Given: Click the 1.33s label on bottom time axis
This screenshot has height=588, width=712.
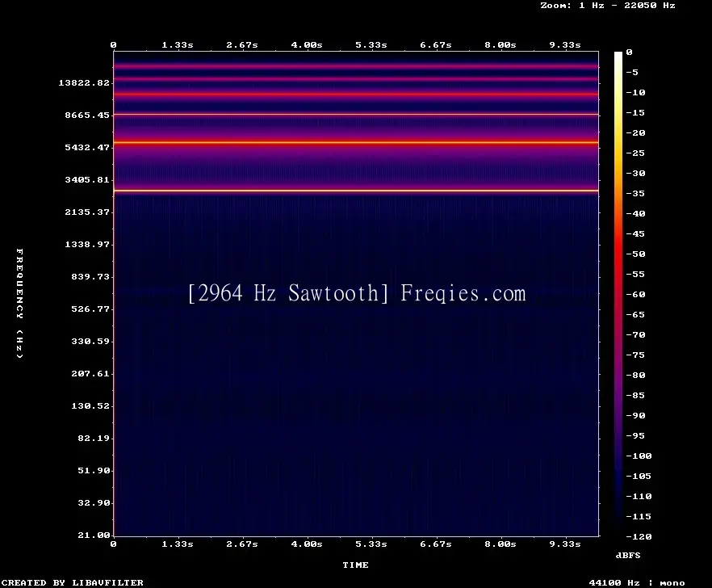Looking at the screenshot, I should [x=178, y=544].
